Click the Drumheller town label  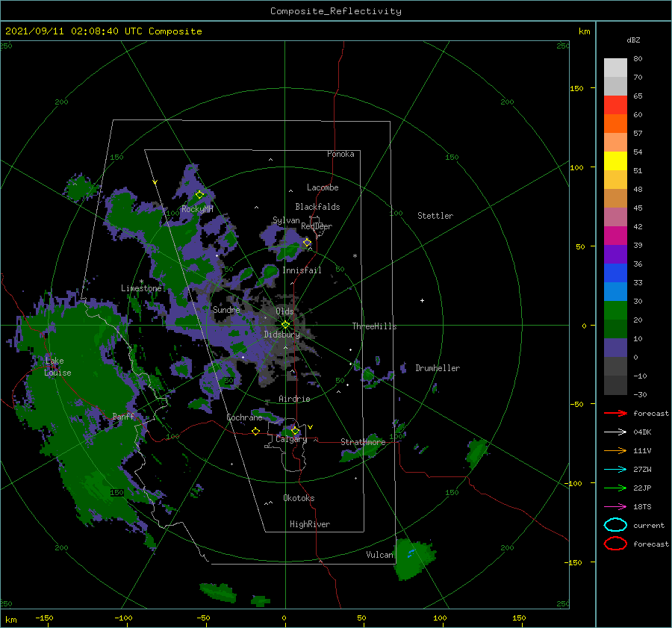tap(438, 368)
